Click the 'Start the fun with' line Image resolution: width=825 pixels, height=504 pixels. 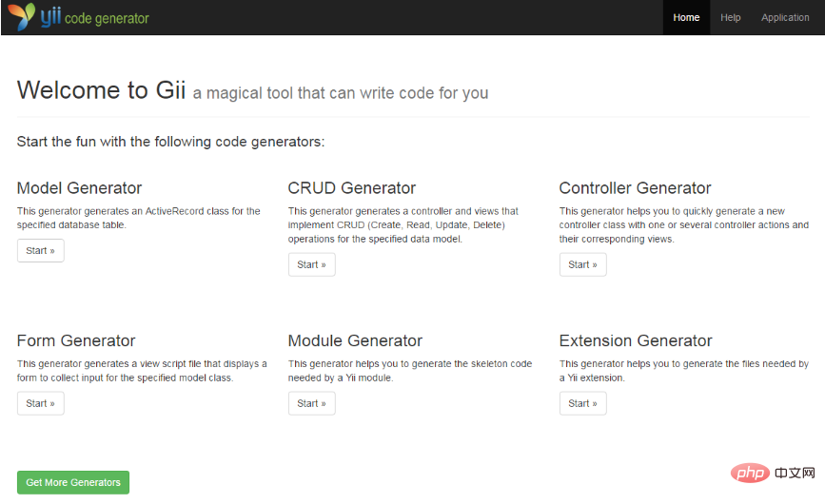(171, 142)
